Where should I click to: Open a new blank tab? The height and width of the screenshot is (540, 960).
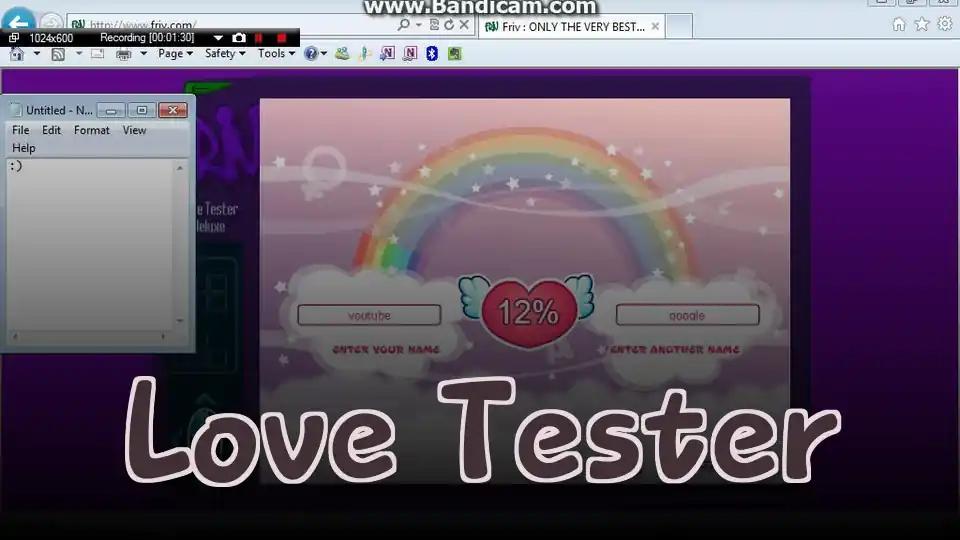[x=678, y=26]
